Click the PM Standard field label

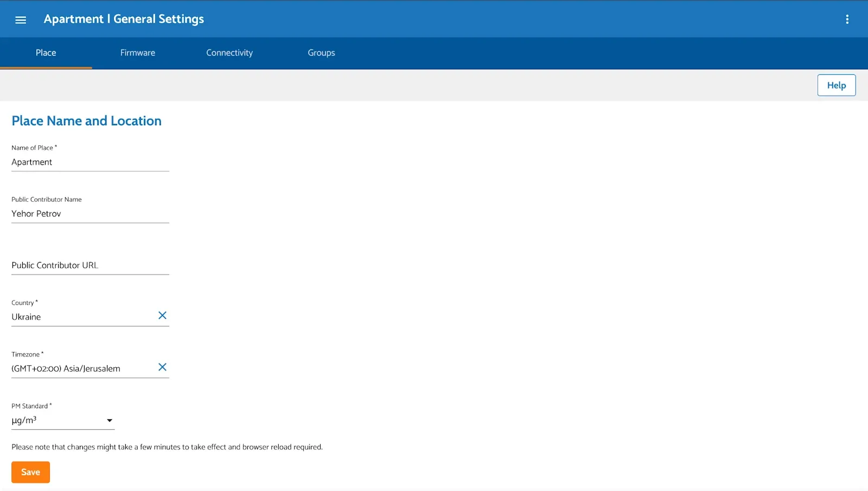click(31, 406)
